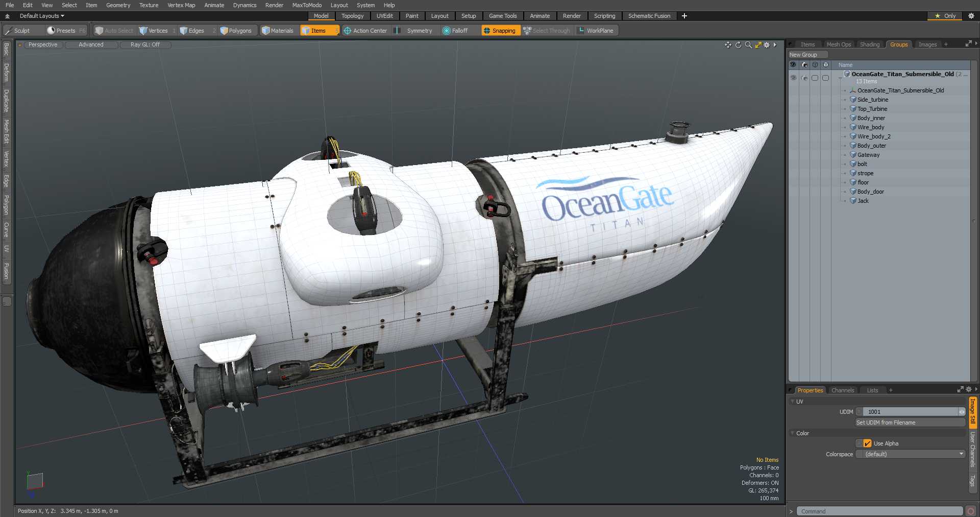Viewport: 980px width, 517px height.
Task: Open the Advanced shading style dropdown
Action: pyautogui.click(x=91, y=45)
